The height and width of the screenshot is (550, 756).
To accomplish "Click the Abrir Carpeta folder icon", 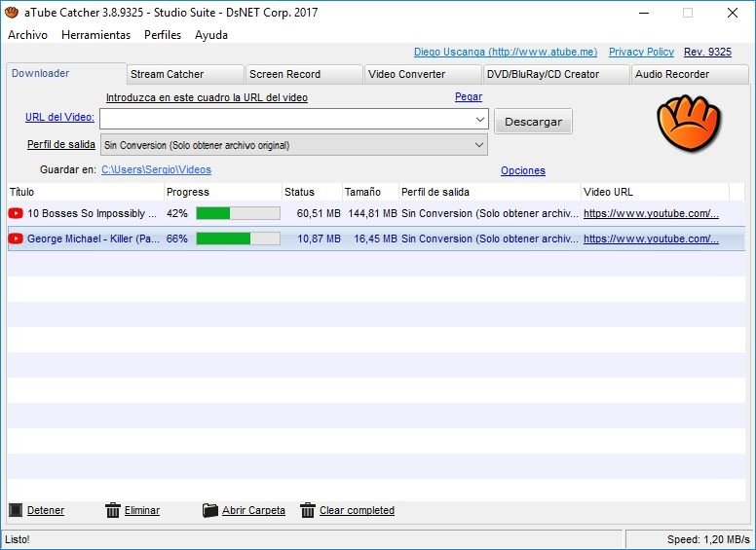I will (210, 510).
